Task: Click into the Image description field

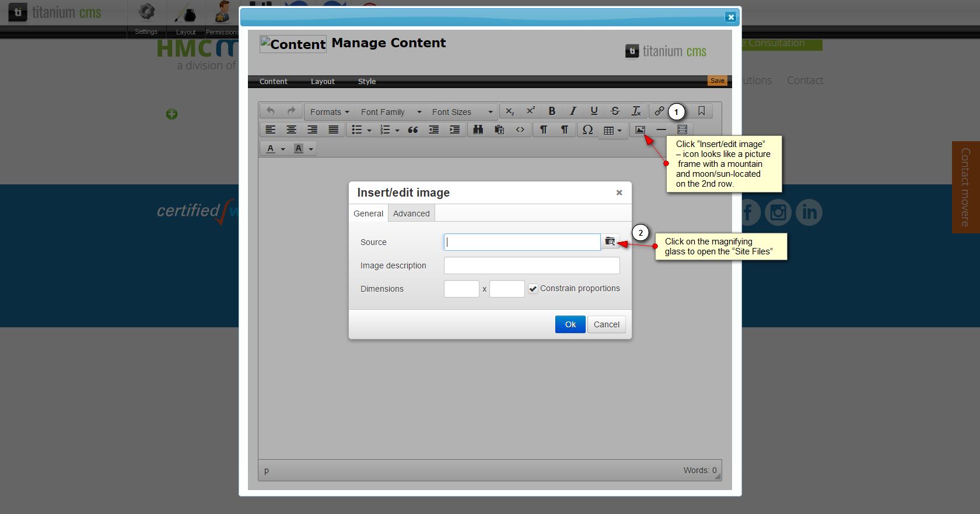Action: 531,265
